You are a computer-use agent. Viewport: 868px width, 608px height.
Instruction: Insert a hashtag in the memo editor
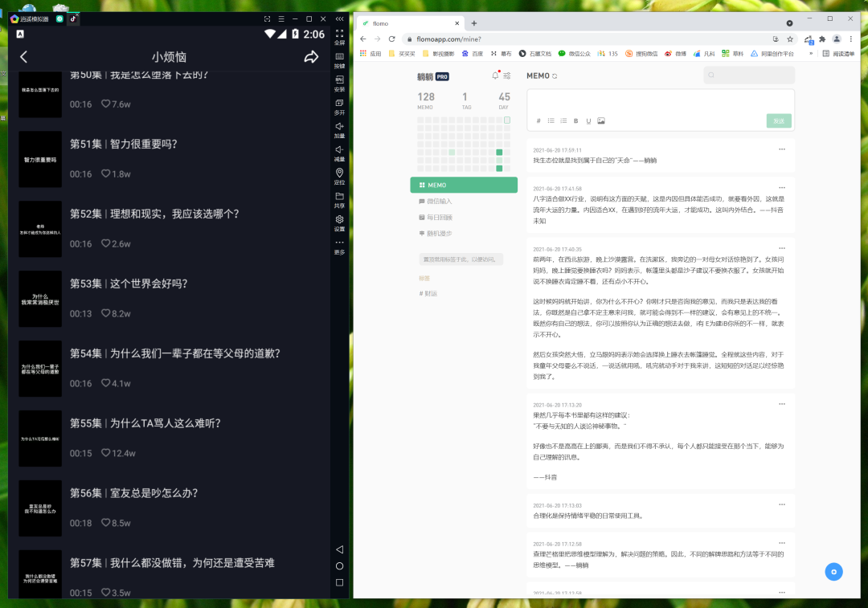pyautogui.click(x=538, y=120)
